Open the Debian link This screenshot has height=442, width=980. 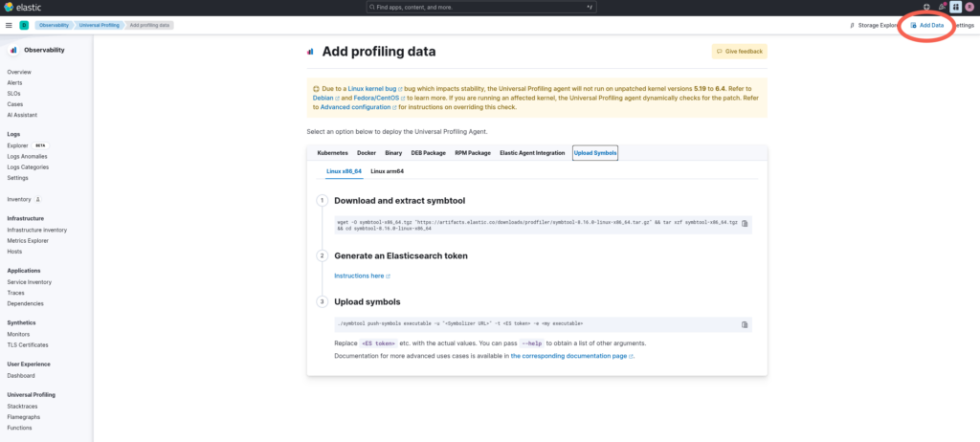point(326,99)
